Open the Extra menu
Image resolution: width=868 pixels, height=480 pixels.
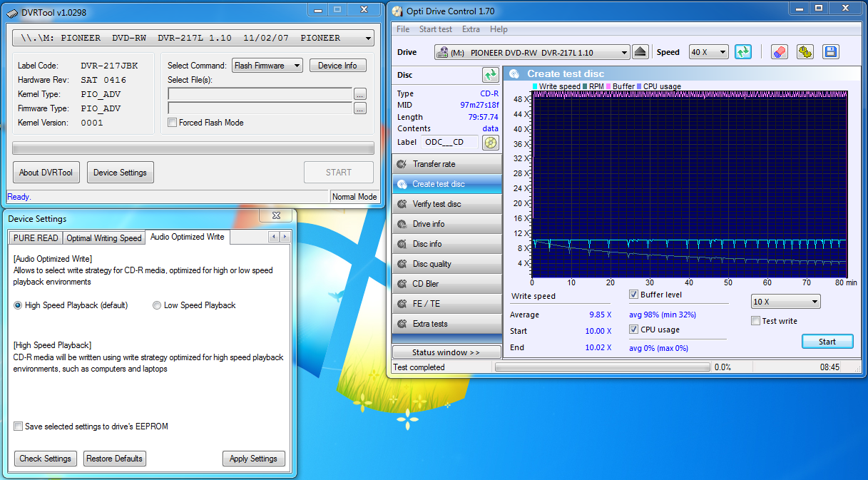[x=471, y=29]
